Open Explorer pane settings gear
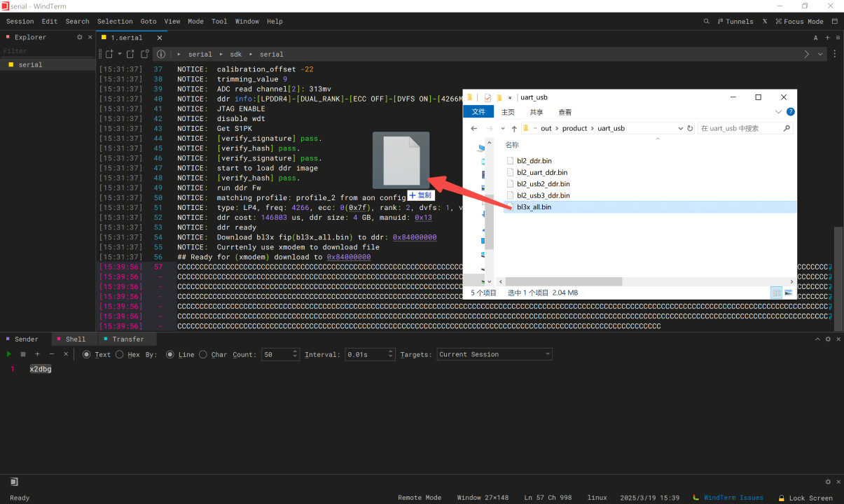The height and width of the screenshot is (504, 844). tap(80, 37)
